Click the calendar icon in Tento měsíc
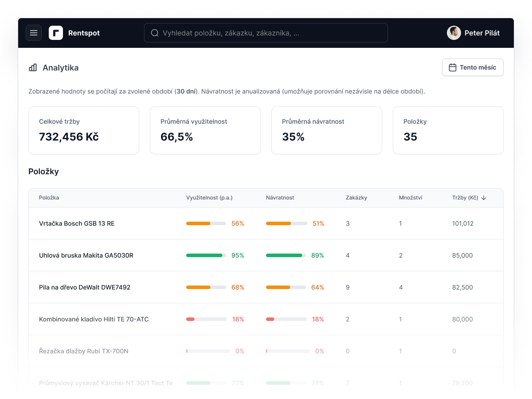The height and width of the screenshot is (399, 532). [x=453, y=67]
